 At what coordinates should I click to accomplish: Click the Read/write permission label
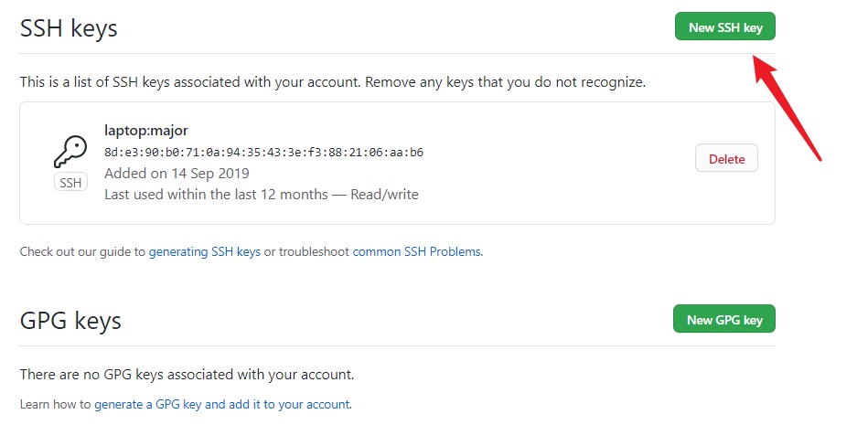click(x=384, y=195)
